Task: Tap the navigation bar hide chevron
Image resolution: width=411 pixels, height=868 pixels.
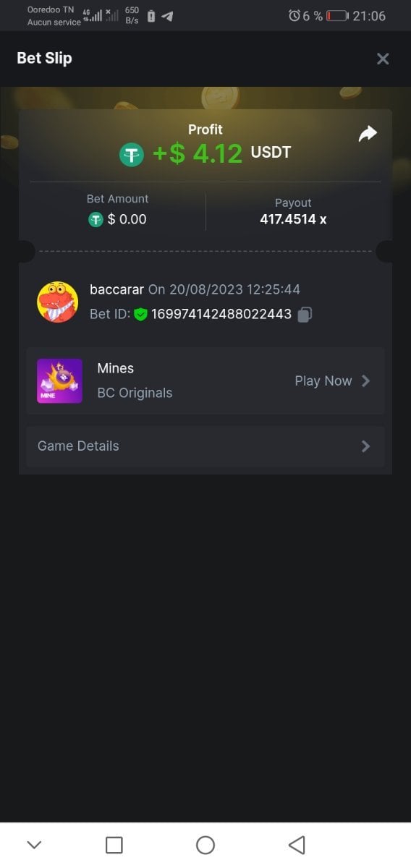Action: 34,845
